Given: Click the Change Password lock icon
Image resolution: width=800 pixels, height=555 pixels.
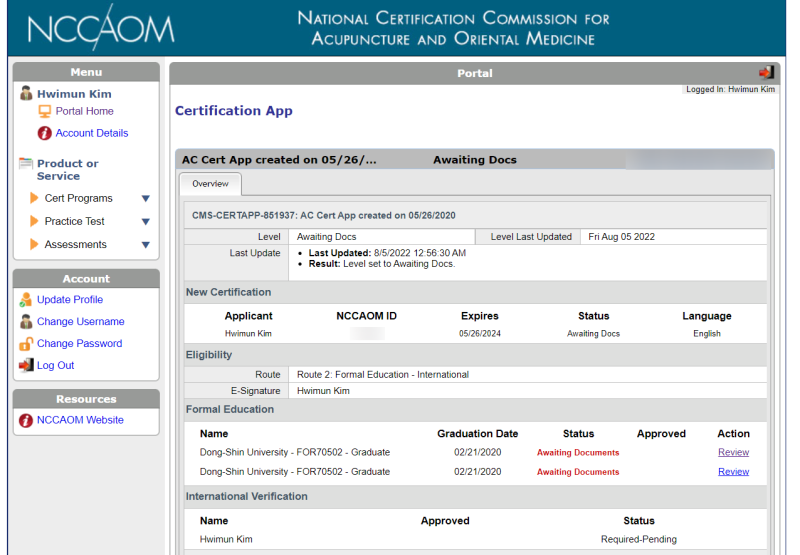Looking at the screenshot, I should click(x=26, y=344).
